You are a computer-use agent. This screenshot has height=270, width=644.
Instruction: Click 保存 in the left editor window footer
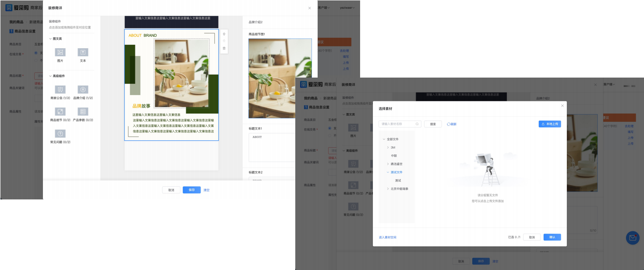[x=191, y=190]
